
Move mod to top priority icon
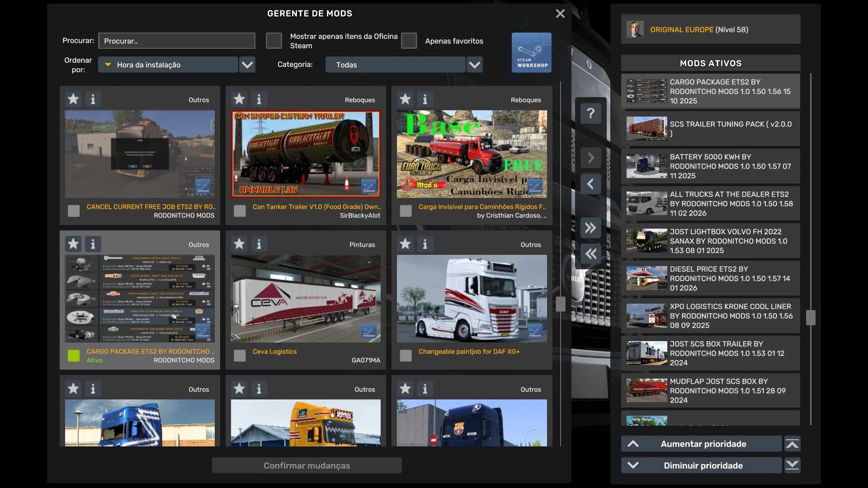click(x=792, y=444)
